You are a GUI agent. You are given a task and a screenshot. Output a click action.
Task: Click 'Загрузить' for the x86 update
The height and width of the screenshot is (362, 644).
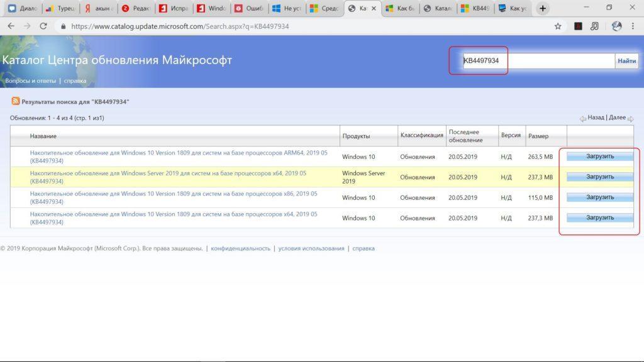599,197
